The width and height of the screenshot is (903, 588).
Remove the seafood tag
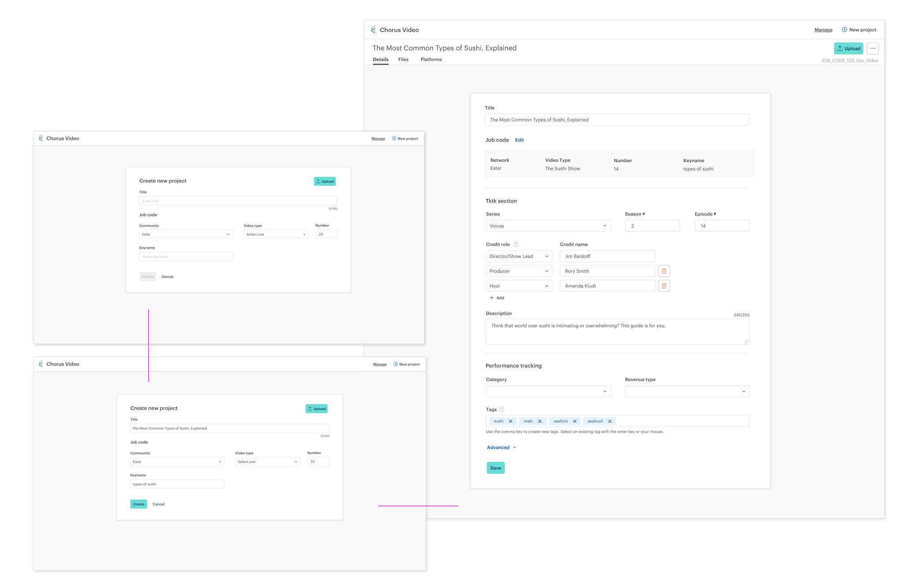point(610,421)
